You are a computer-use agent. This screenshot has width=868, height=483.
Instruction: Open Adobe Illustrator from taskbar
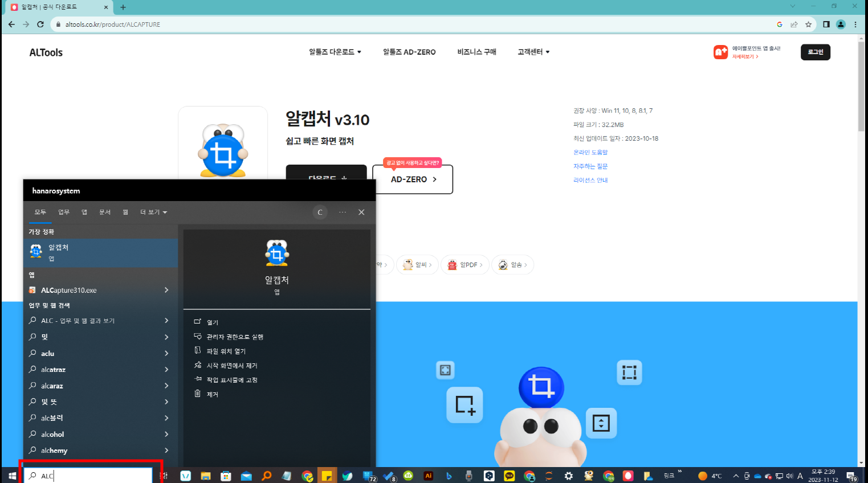(429, 476)
